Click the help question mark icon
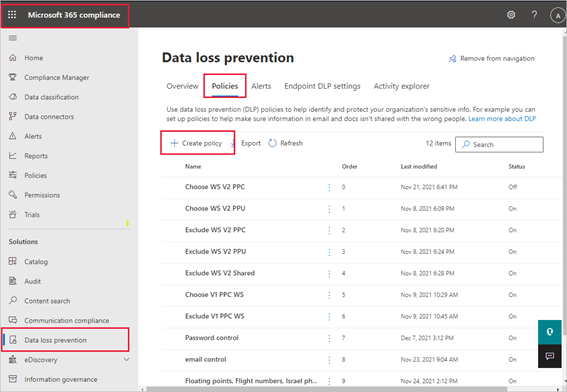Image resolution: width=567 pixels, height=392 pixels. point(534,15)
